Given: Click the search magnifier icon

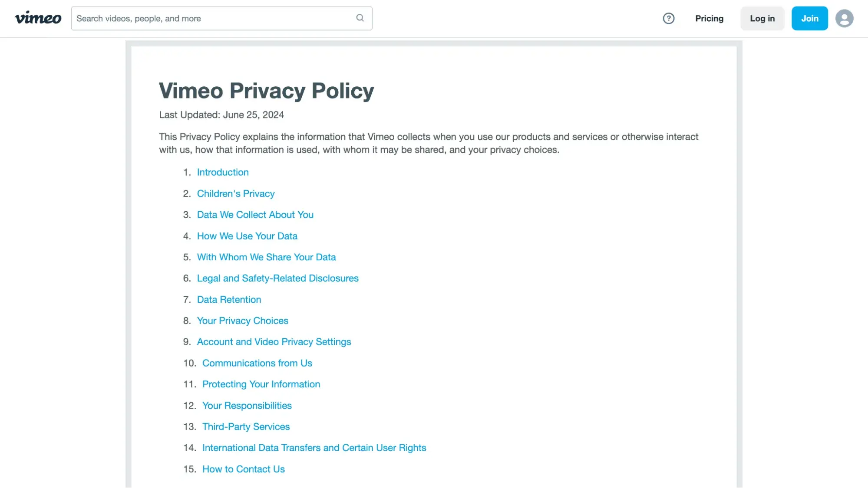Looking at the screenshot, I should pyautogui.click(x=360, y=18).
